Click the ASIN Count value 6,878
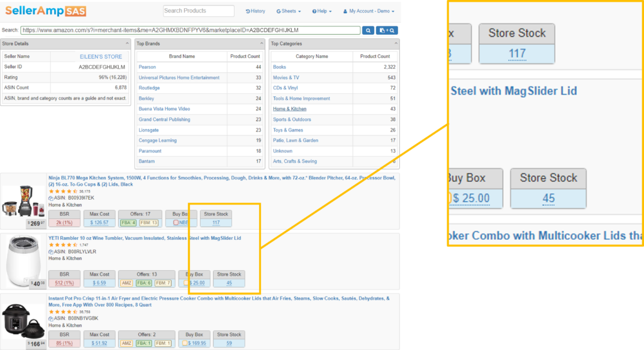This screenshot has width=644, height=350. tap(121, 87)
